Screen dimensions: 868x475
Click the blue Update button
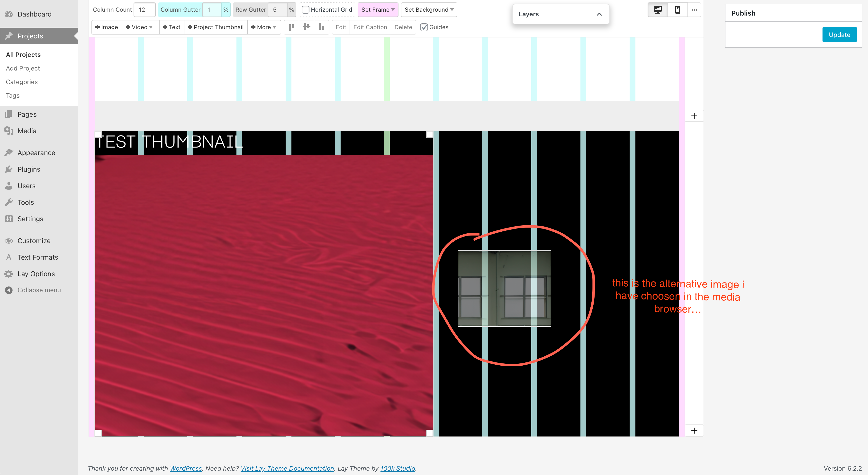point(839,35)
